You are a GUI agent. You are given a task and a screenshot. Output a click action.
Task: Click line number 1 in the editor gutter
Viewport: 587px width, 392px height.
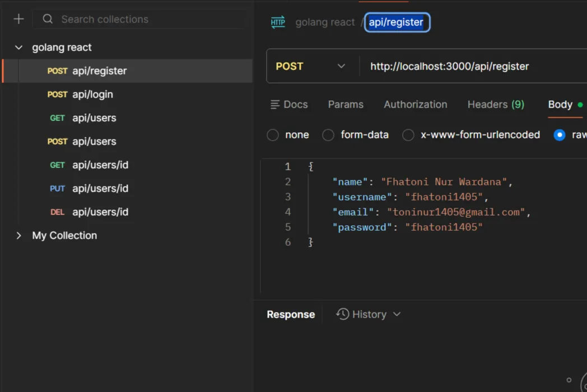tap(287, 167)
